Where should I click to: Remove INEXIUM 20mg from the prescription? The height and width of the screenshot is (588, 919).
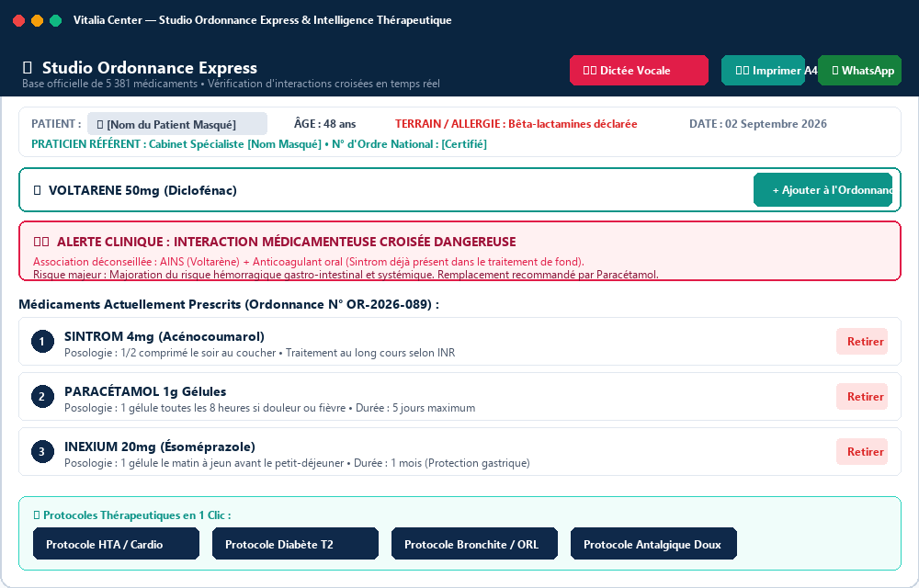[x=862, y=451]
